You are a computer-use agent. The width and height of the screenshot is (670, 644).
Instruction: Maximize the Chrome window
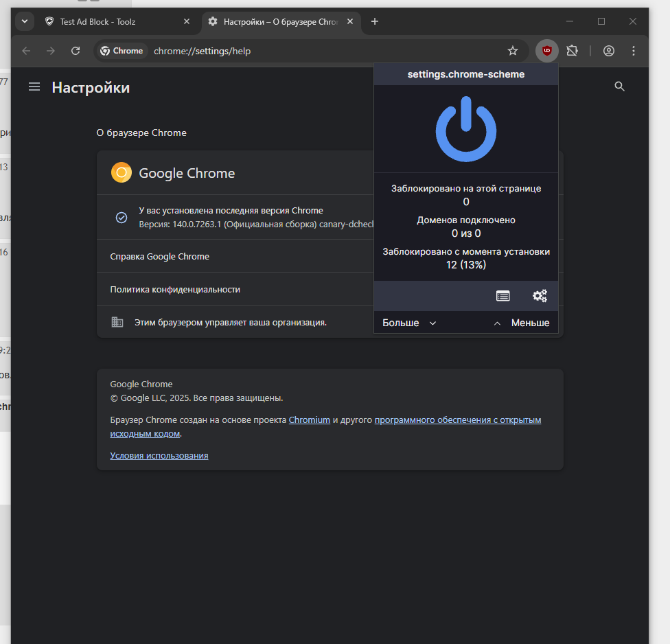(x=601, y=21)
